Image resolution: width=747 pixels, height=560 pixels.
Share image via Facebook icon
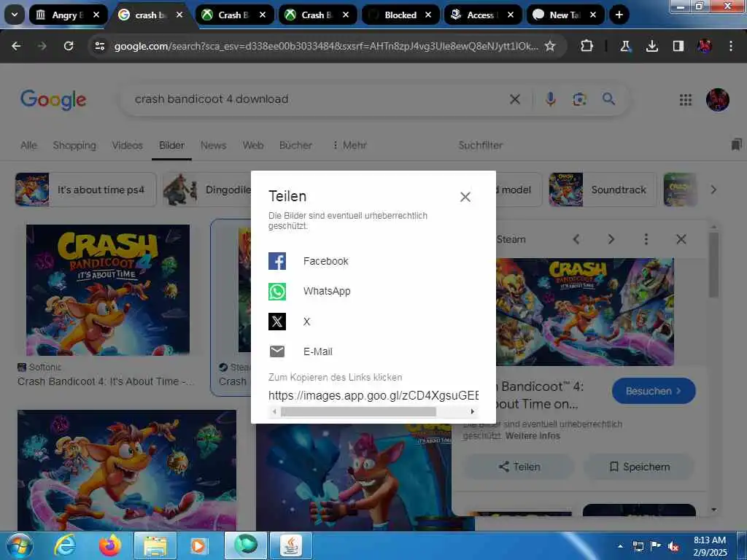point(276,261)
